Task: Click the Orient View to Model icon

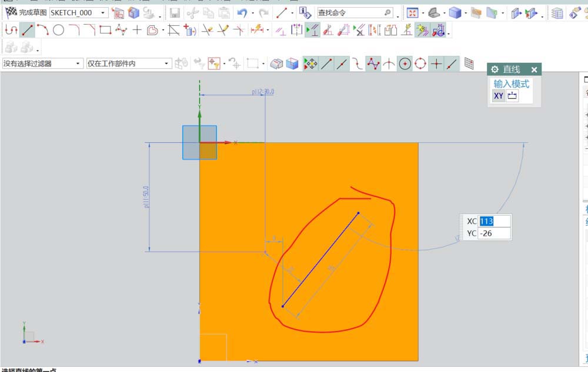Action: point(133,13)
